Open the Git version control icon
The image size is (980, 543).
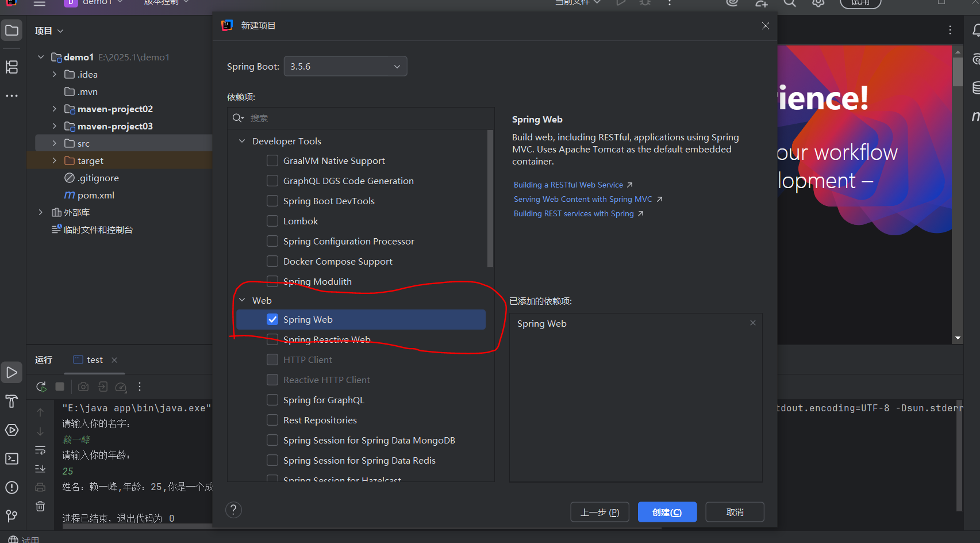point(11,516)
